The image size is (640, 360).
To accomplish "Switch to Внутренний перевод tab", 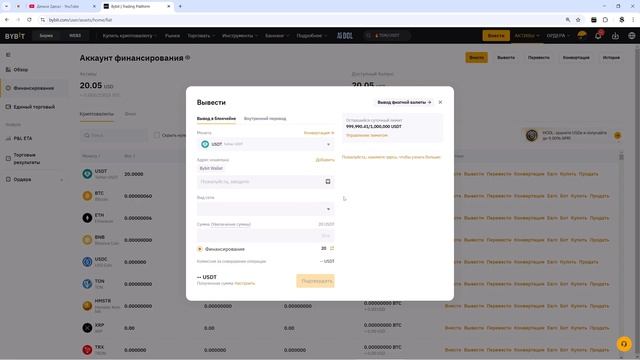I will pyautogui.click(x=265, y=118).
